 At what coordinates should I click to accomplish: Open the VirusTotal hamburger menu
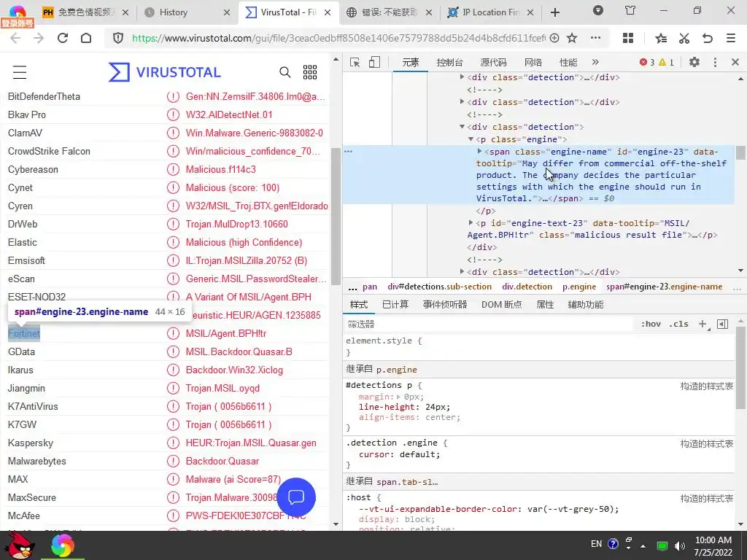coord(20,72)
